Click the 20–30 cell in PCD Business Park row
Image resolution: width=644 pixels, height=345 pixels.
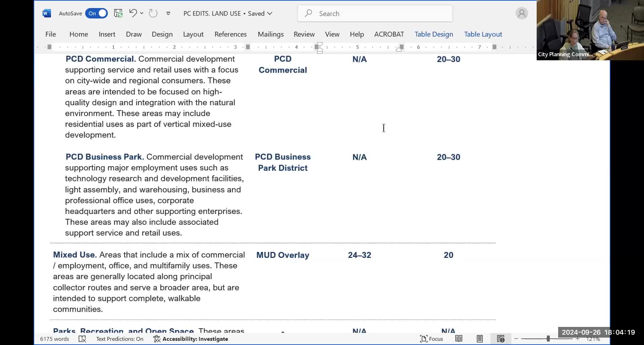click(x=448, y=157)
